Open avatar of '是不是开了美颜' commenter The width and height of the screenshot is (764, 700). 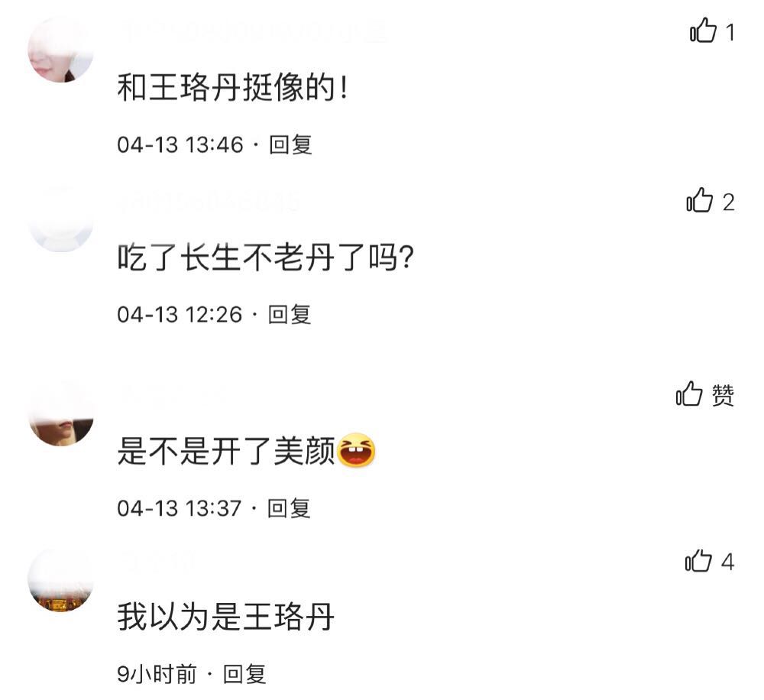click(x=61, y=413)
